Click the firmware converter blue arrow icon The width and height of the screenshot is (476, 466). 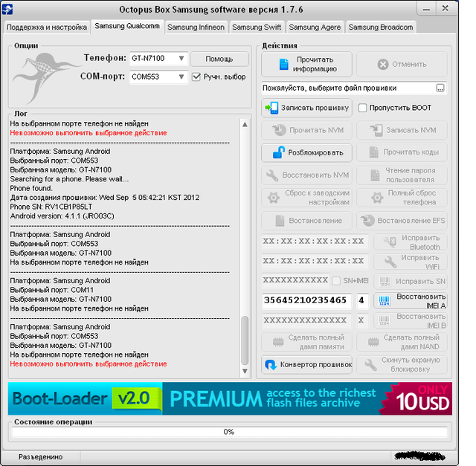tap(271, 365)
